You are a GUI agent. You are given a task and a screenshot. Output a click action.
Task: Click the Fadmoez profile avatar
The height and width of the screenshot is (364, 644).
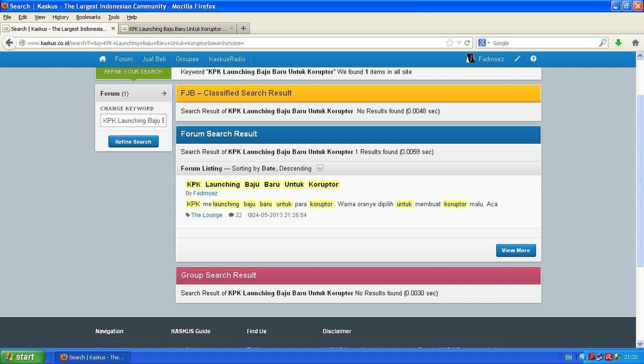pyautogui.click(x=470, y=59)
